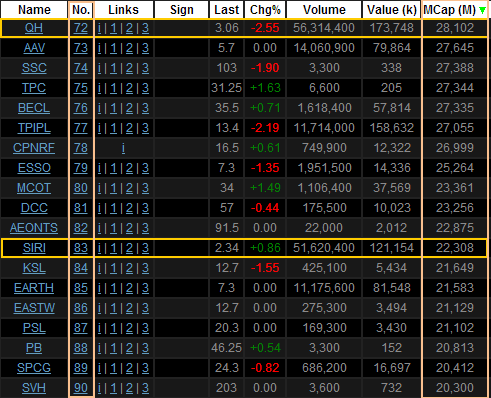Image resolution: width=491 pixels, height=398 pixels.
Task: Click the Sign column header
Action: tap(182, 10)
